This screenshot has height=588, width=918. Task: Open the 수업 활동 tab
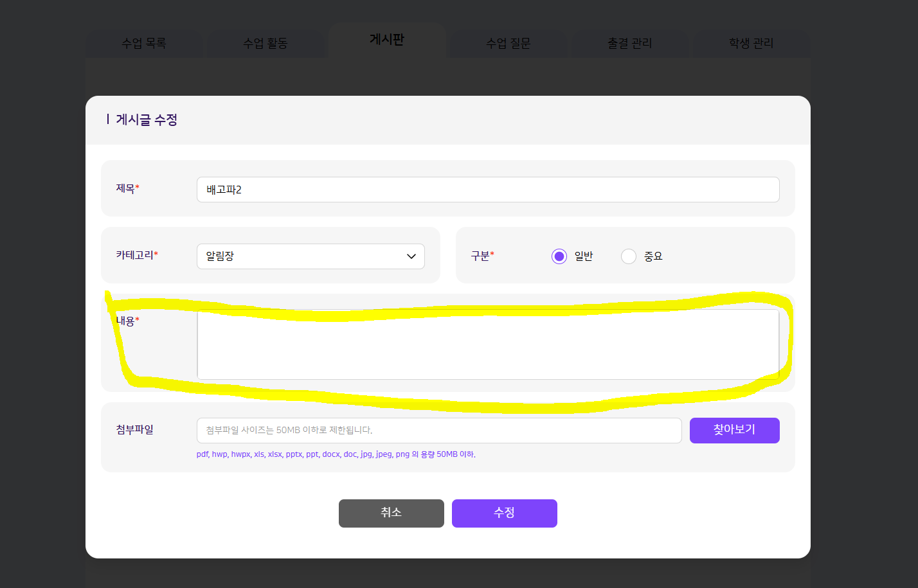coord(265,43)
